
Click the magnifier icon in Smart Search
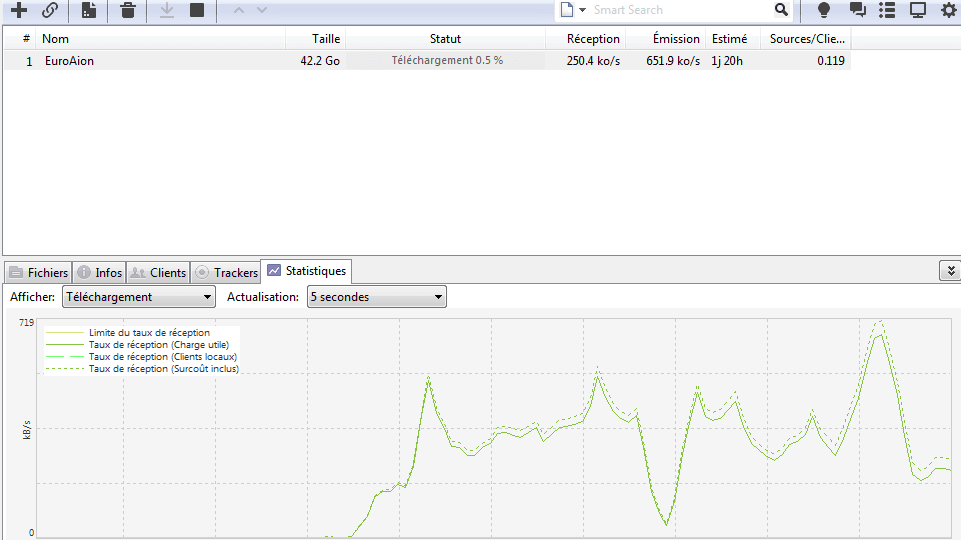tap(781, 10)
